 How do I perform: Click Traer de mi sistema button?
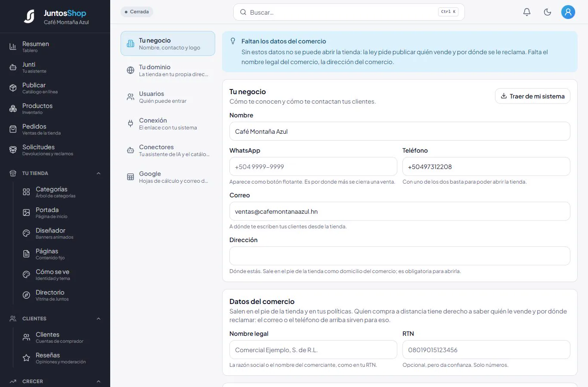point(532,96)
